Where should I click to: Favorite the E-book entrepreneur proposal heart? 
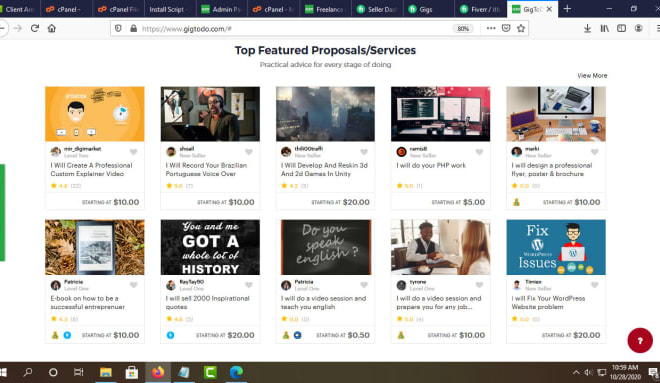tap(133, 285)
